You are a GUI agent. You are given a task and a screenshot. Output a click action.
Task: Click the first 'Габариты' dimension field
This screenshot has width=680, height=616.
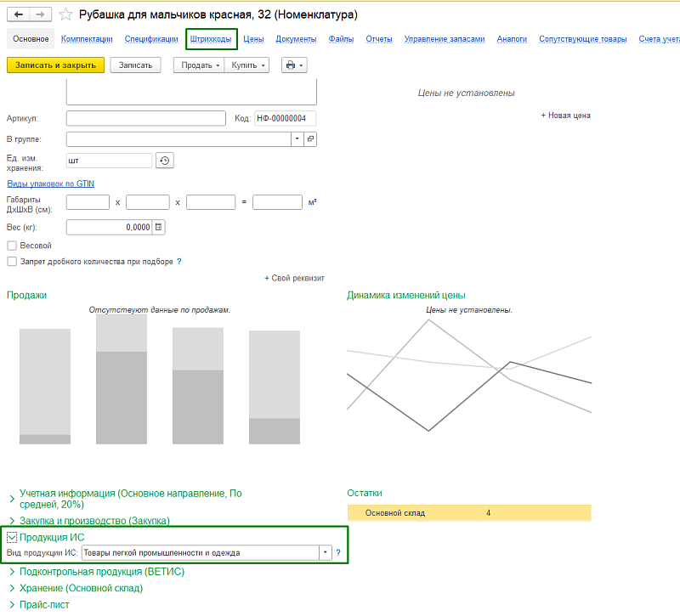click(x=88, y=202)
